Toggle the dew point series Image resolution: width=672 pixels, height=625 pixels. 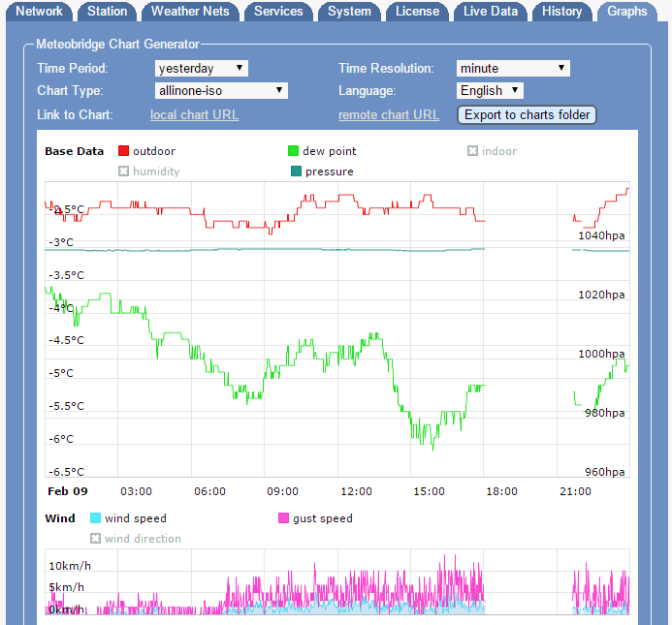point(293,151)
